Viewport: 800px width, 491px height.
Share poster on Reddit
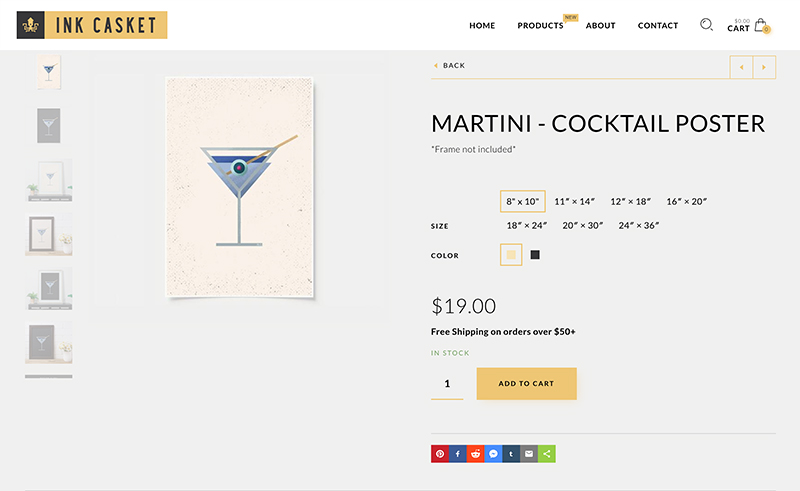click(x=475, y=454)
